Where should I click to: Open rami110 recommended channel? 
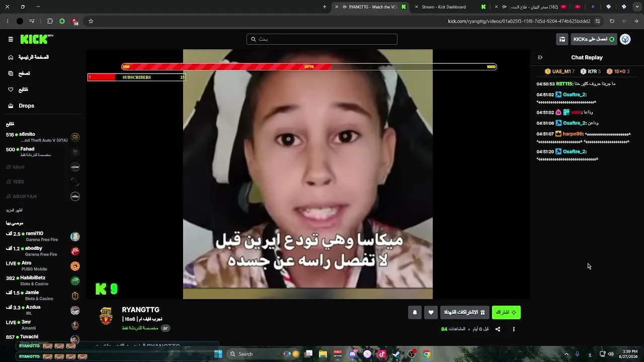coord(43,236)
